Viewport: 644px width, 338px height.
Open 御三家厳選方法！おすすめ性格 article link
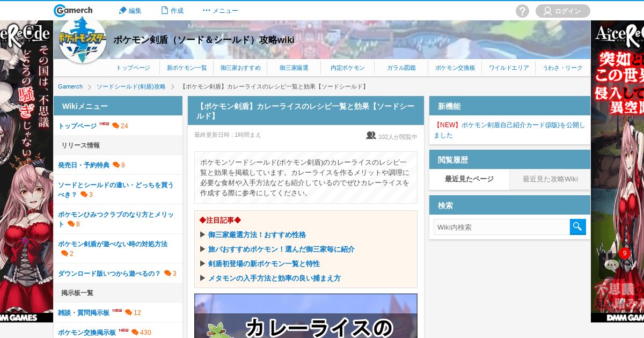257,235
